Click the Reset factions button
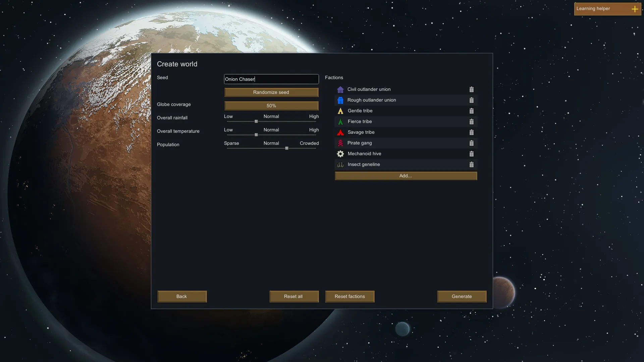 350,296
